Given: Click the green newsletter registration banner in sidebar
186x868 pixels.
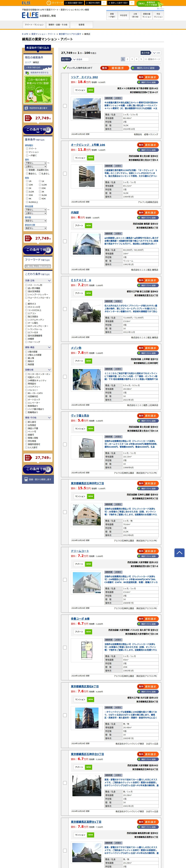Looking at the screenshot, I should (x=38, y=89).
